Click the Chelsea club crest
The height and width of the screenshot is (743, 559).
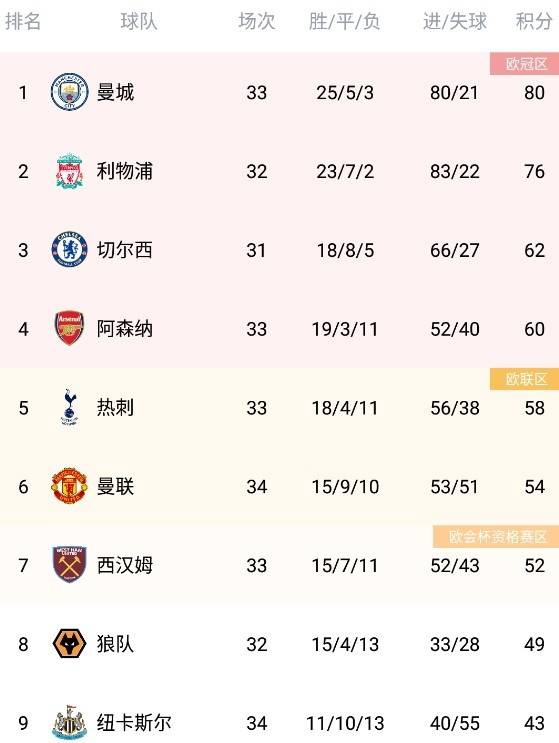tap(69, 250)
